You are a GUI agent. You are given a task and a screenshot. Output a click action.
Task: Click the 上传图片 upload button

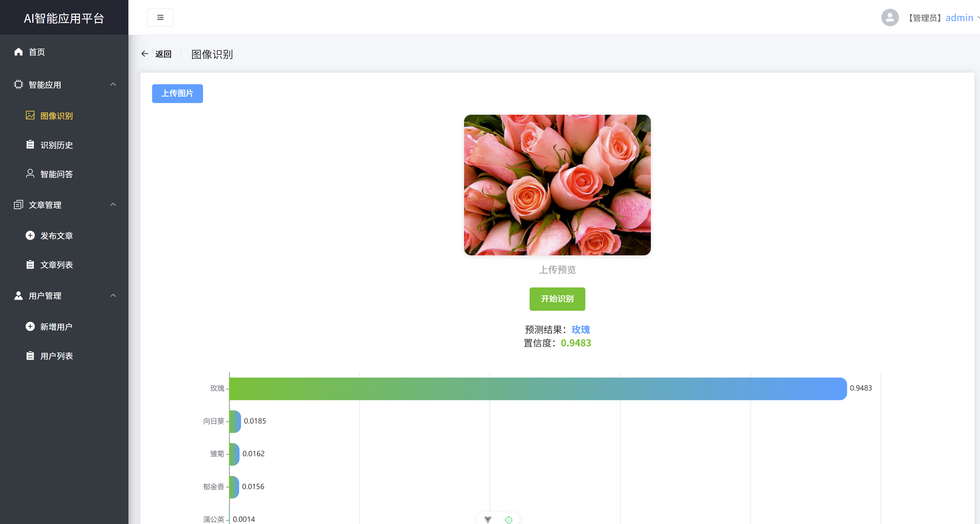[177, 93]
